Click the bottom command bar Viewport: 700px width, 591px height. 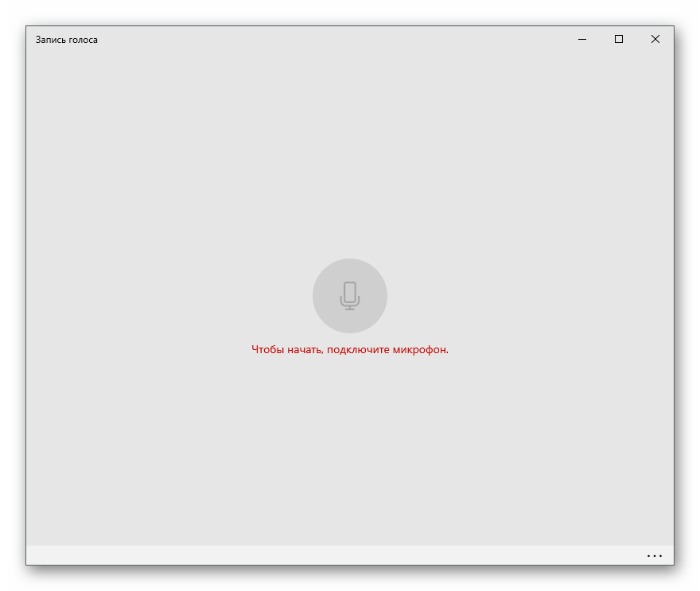point(318,555)
